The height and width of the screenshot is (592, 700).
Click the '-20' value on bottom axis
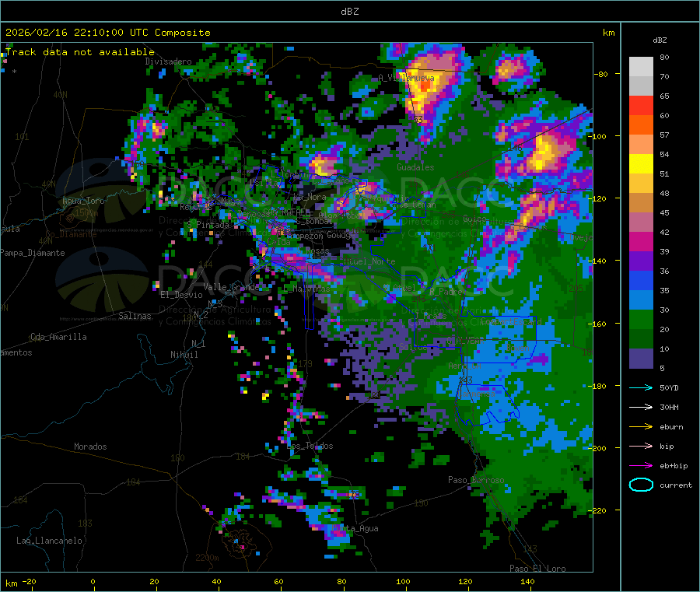pos(29,581)
